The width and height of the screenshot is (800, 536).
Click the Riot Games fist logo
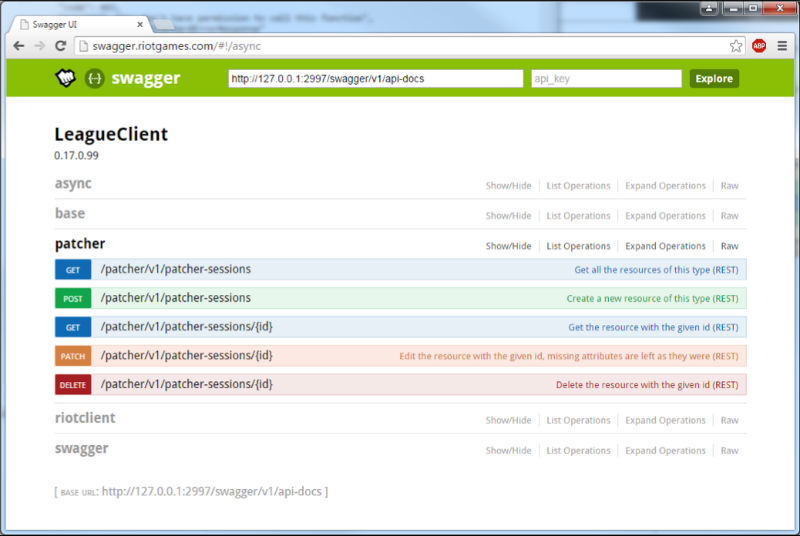pyautogui.click(x=65, y=78)
